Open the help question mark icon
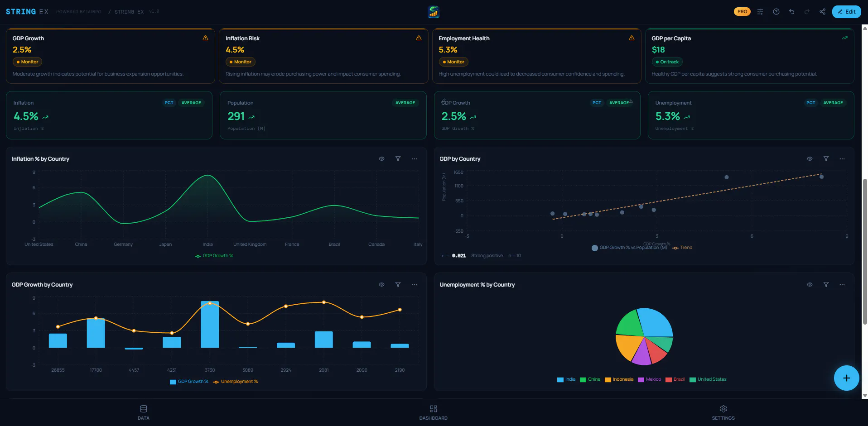 pos(776,12)
